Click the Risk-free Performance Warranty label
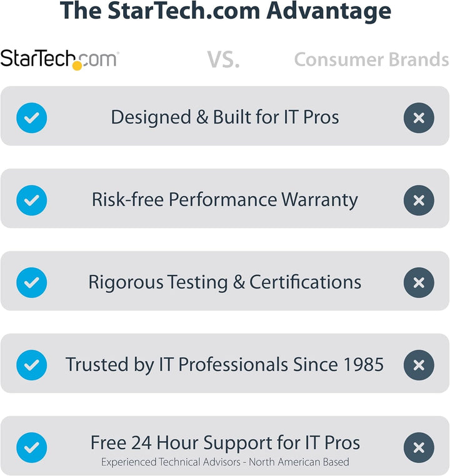450x476 pixels. [225, 200]
